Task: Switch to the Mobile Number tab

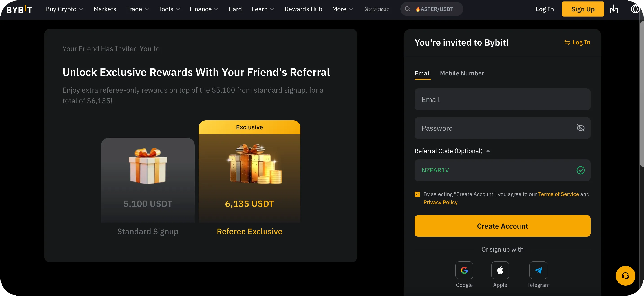Action: [x=462, y=73]
